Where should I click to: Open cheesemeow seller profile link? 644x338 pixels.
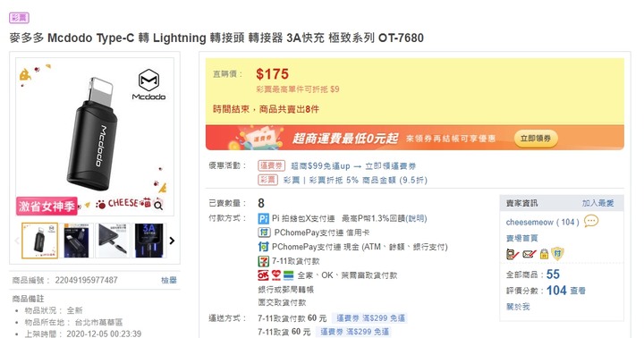(530, 222)
